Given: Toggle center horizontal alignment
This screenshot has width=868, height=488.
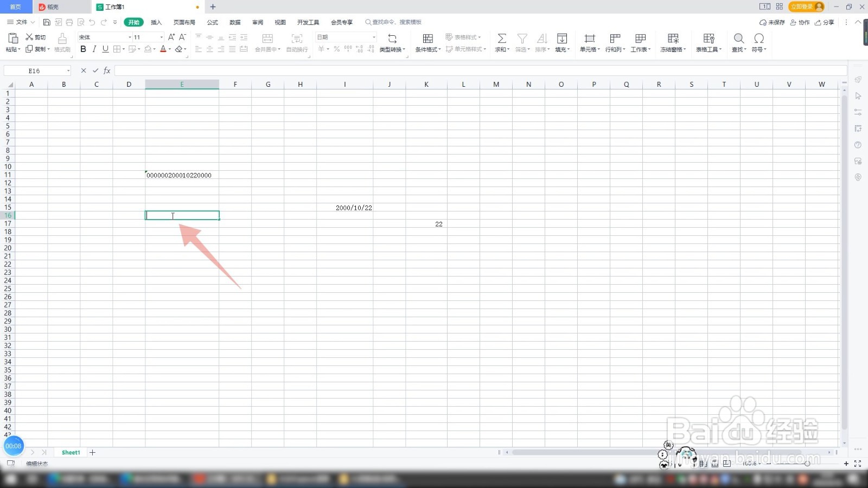Looking at the screenshot, I should [209, 49].
